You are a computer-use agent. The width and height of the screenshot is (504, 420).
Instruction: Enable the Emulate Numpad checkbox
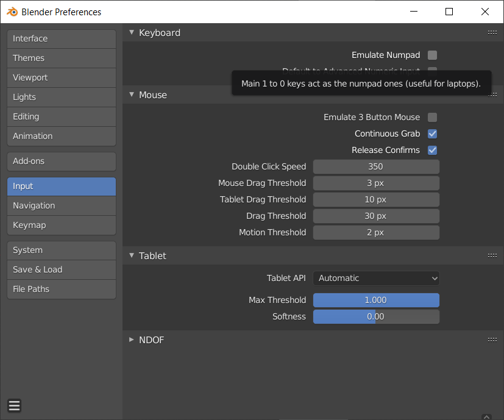(432, 55)
